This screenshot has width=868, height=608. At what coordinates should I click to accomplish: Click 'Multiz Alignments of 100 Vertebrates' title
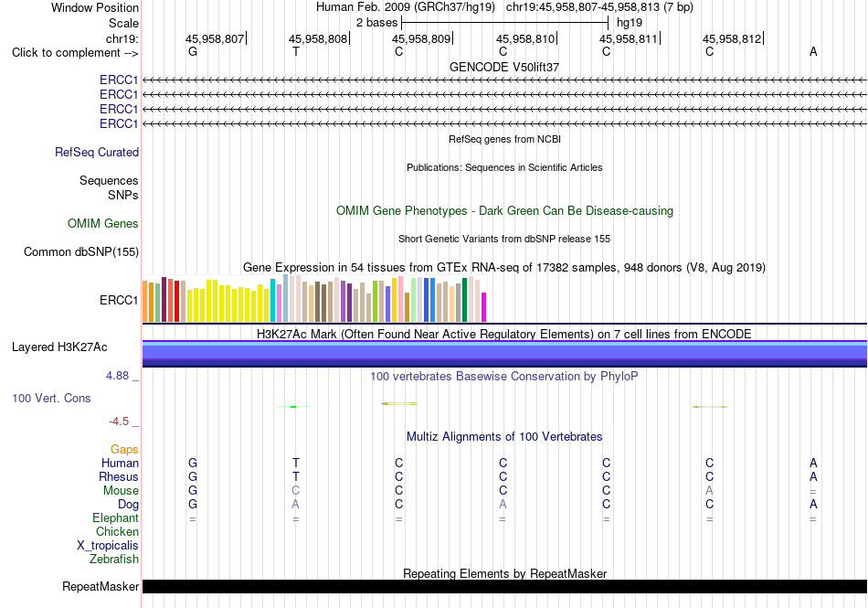click(x=504, y=436)
